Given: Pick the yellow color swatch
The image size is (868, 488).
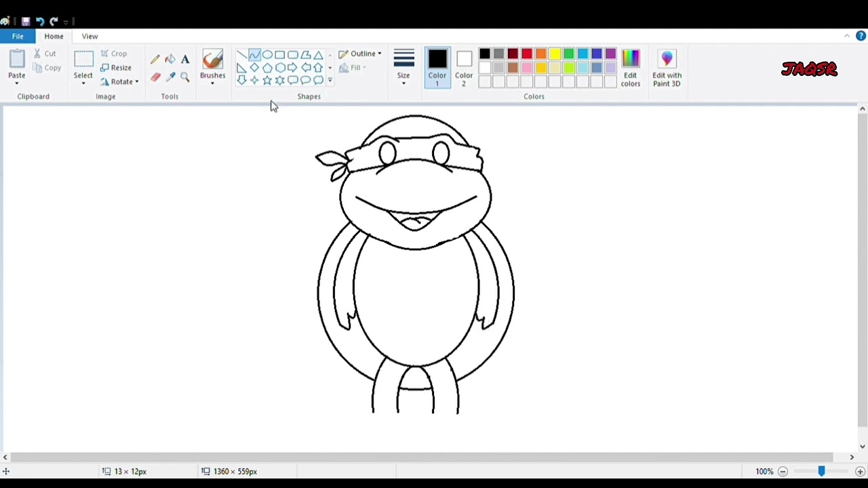Looking at the screenshot, I should 555,54.
